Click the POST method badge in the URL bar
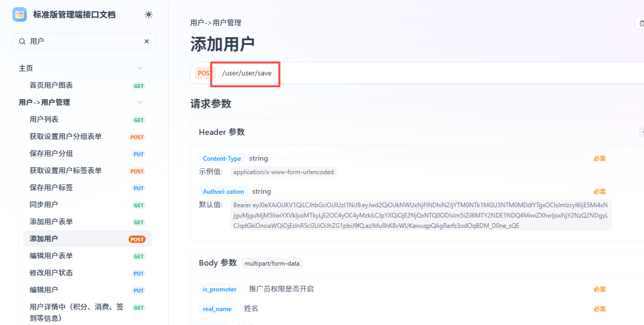The width and height of the screenshot is (644, 325). (204, 73)
